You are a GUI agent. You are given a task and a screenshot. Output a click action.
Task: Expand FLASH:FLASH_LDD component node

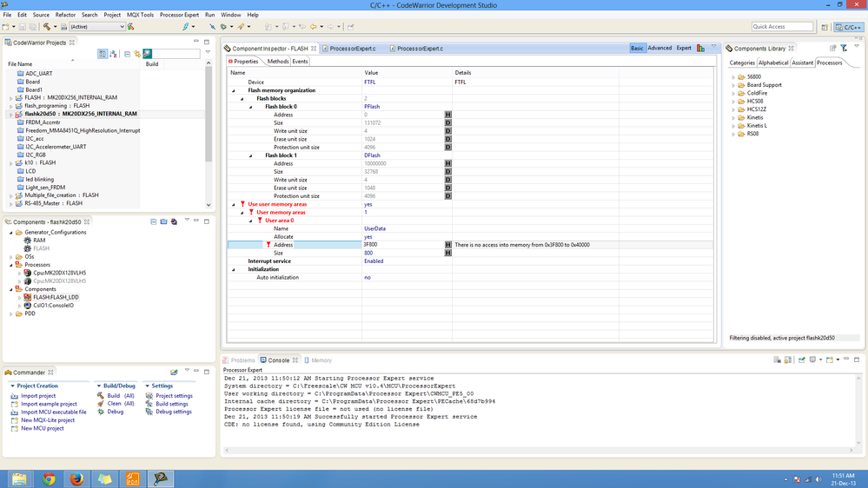click(20, 297)
